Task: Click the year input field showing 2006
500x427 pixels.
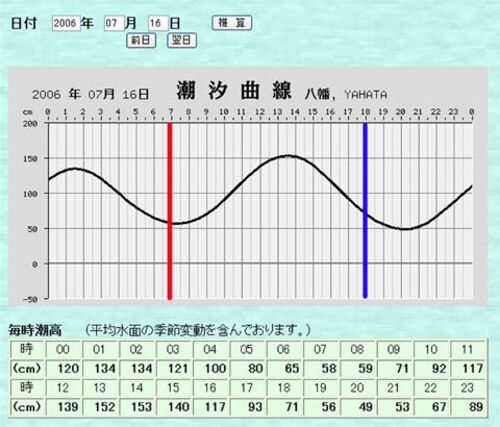Action: 66,23
